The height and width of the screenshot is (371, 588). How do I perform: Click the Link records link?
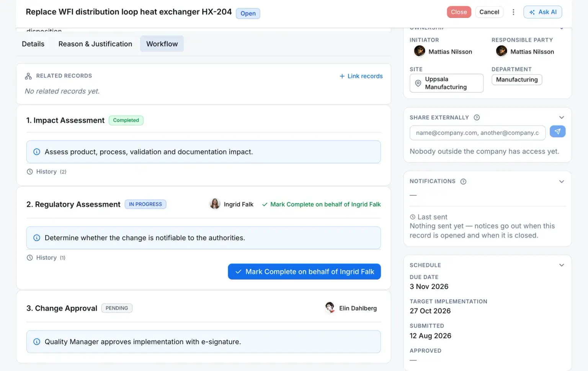361,76
